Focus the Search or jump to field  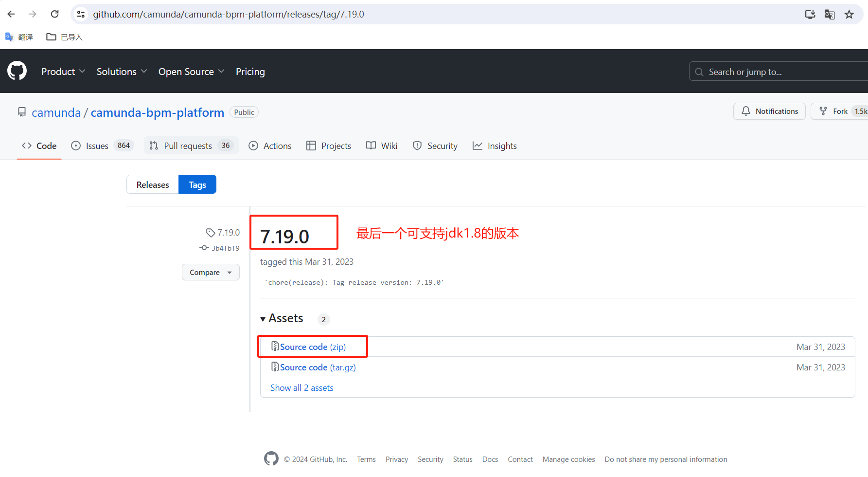click(778, 72)
